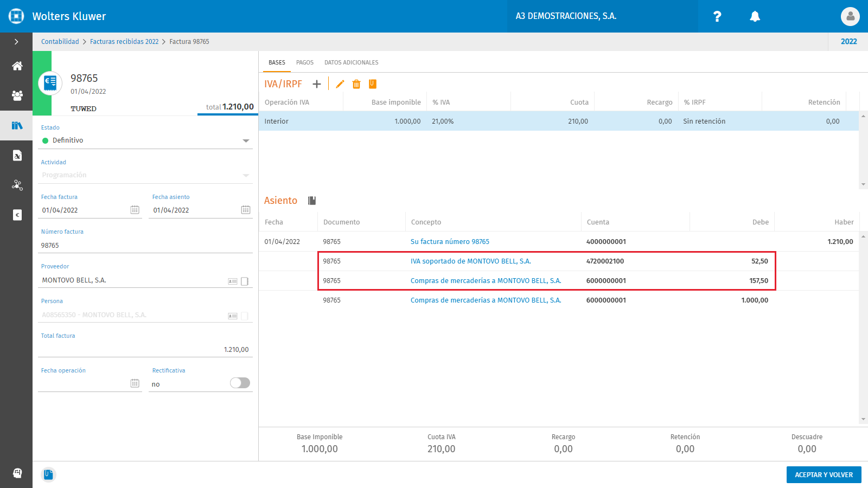
Task: Delete the selected IVA line
Action: click(356, 84)
